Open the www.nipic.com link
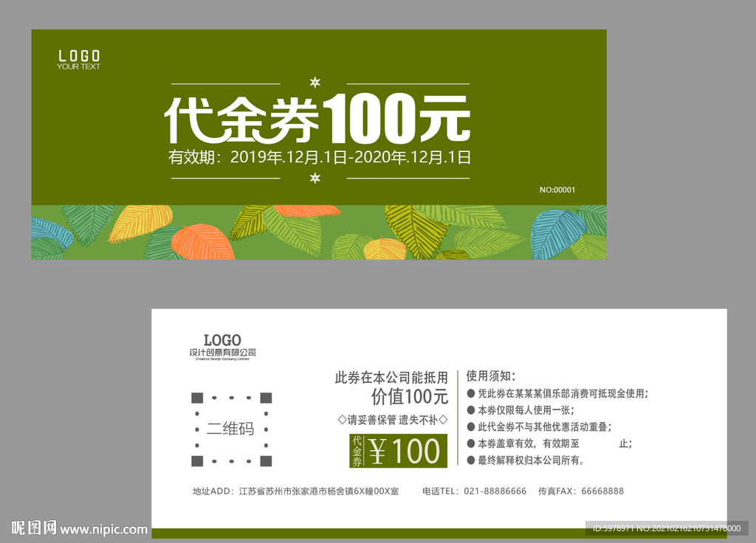 click(x=104, y=529)
